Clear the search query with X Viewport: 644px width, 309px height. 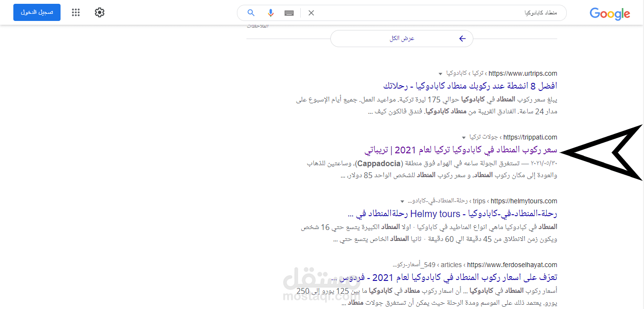[311, 13]
